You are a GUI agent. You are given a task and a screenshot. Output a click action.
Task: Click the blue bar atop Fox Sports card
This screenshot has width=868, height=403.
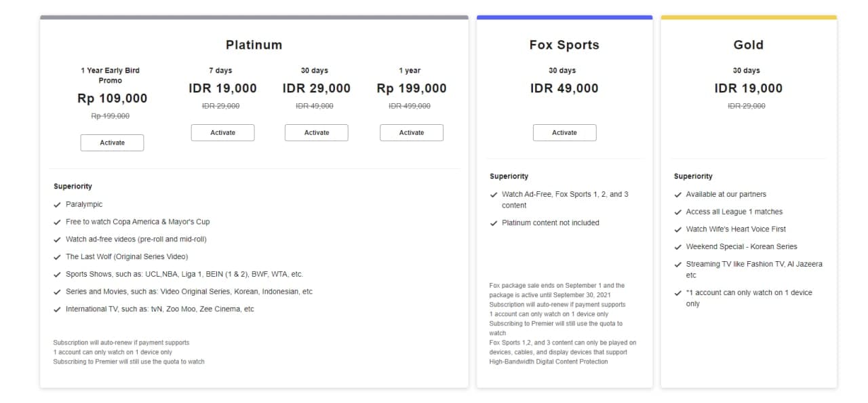pos(564,18)
